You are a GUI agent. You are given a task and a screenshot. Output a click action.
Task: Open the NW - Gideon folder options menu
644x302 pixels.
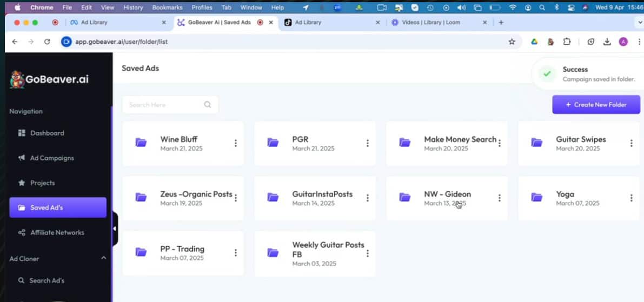[x=500, y=198]
